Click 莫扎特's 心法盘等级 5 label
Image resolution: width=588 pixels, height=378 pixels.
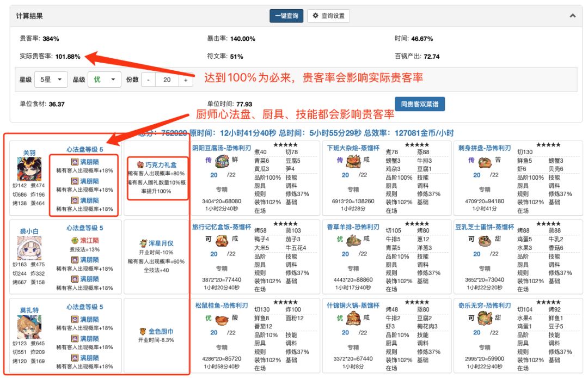85,307
